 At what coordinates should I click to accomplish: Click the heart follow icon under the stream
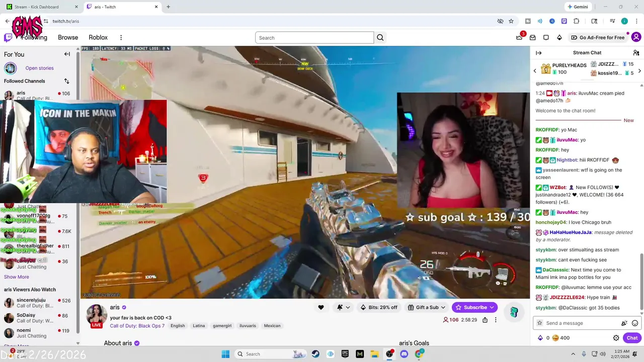pyautogui.click(x=321, y=307)
